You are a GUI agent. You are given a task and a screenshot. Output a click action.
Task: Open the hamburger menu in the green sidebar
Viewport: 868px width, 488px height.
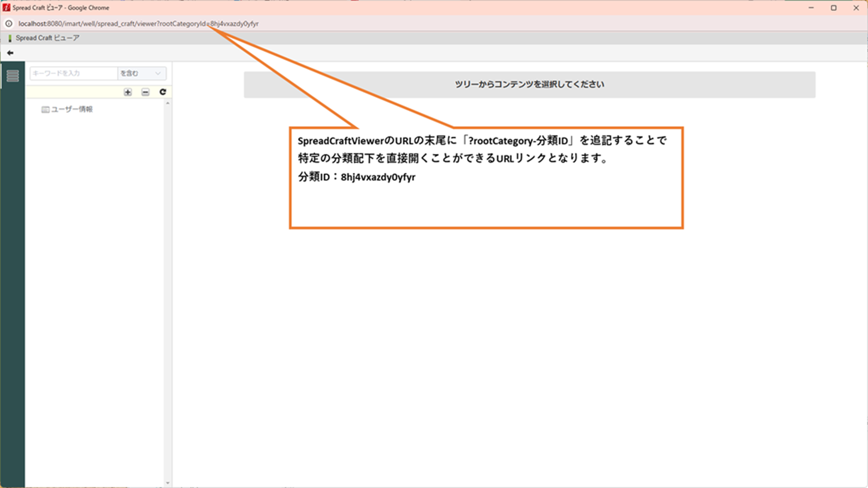tap(13, 76)
